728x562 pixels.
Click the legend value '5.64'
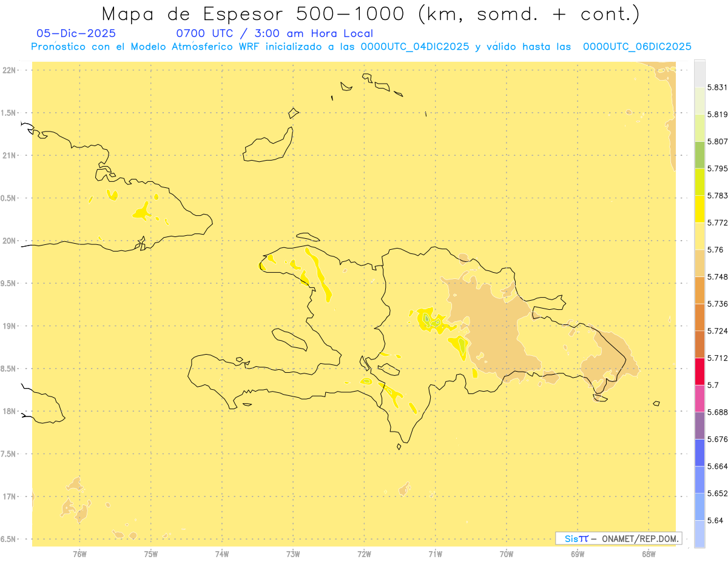(715, 520)
